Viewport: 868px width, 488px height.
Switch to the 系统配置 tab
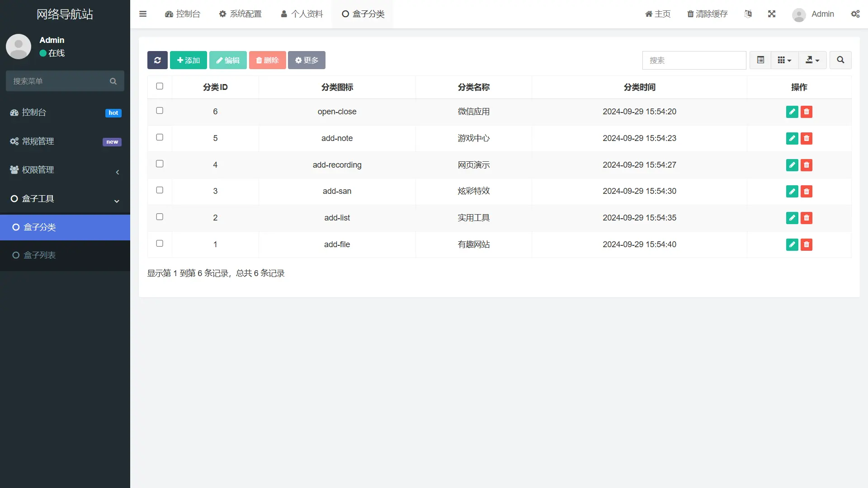241,14
